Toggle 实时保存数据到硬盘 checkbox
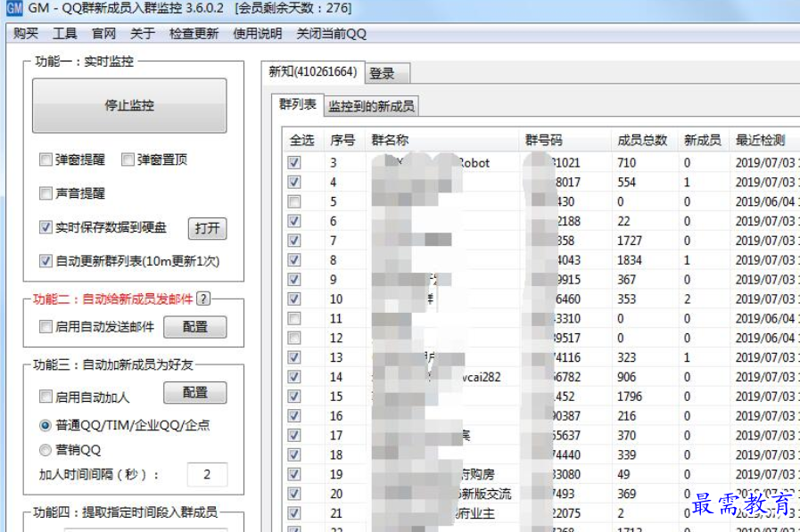800x532 pixels. point(45,227)
